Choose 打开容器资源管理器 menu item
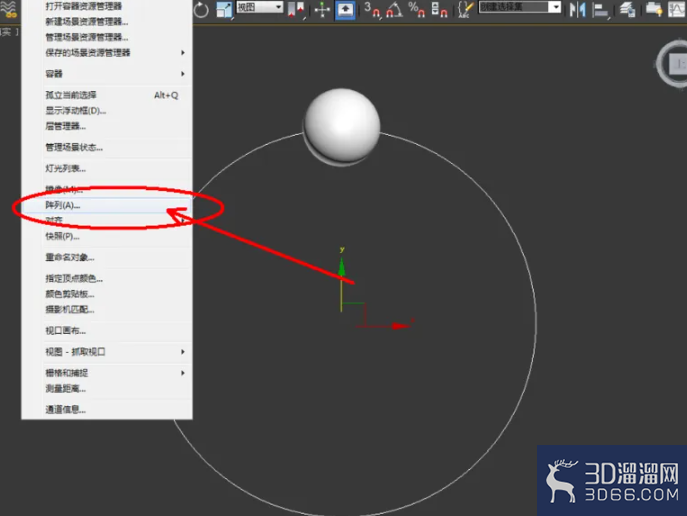687x516 pixels. coord(107,6)
